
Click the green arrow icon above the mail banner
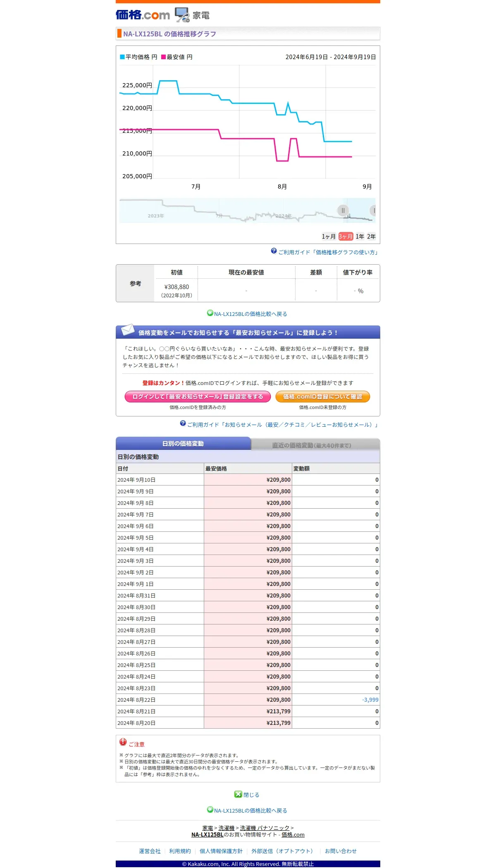[210, 313]
